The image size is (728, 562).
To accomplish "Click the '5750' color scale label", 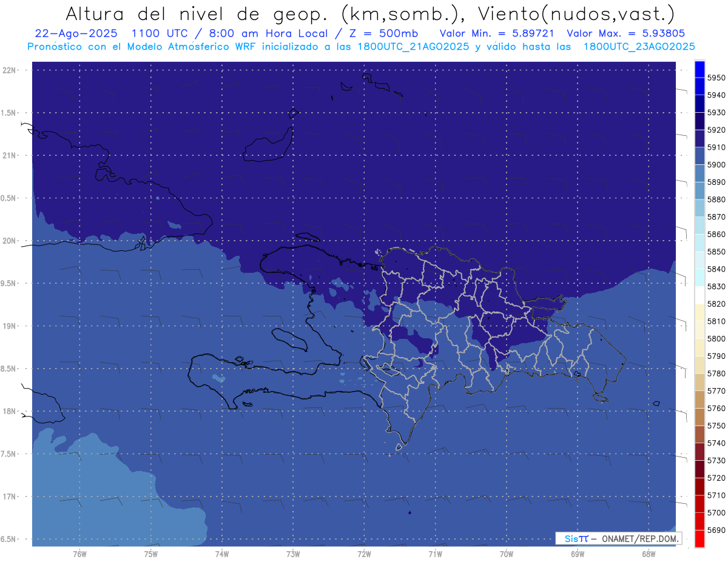I will pyautogui.click(x=716, y=426).
